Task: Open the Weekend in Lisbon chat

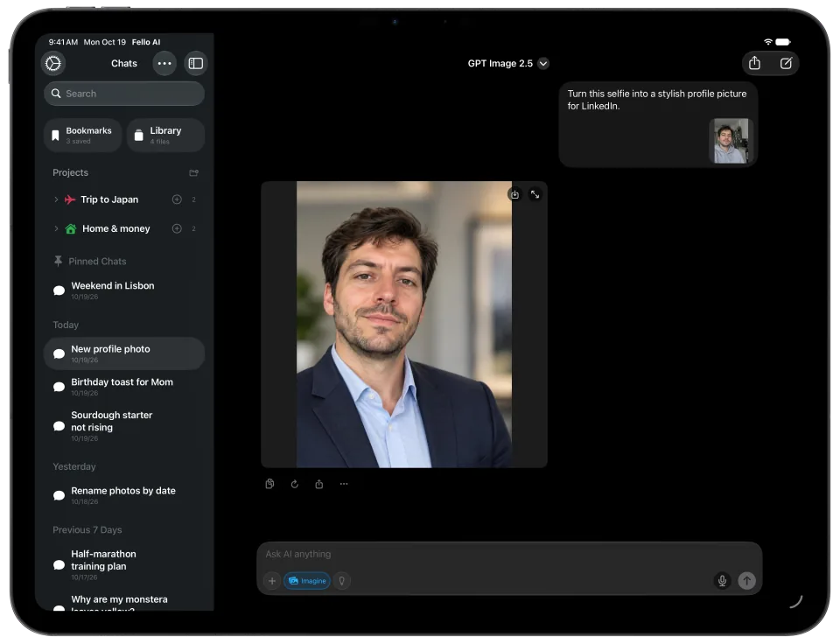Action: tap(124, 290)
